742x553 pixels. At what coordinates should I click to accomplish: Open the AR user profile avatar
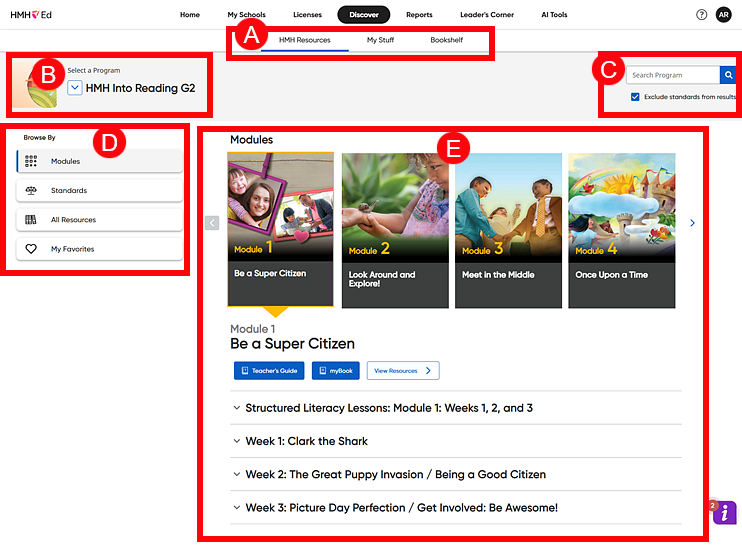(x=724, y=15)
